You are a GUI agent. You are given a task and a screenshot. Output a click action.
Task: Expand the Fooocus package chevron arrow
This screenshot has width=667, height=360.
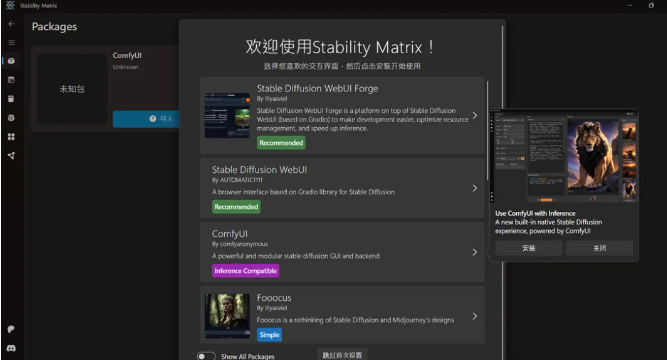pyautogui.click(x=475, y=316)
